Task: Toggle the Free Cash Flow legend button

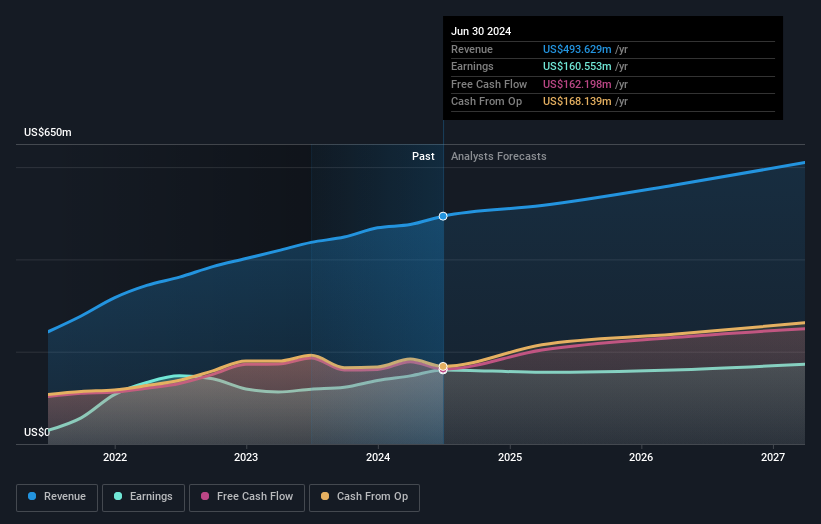Action: 247,497
